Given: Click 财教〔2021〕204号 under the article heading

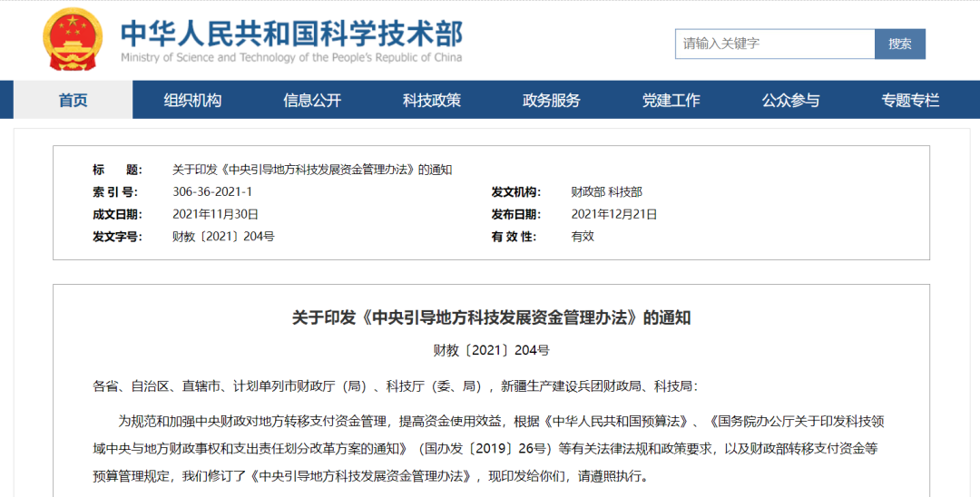Looking at the screenshot, I should click(491, 350).
